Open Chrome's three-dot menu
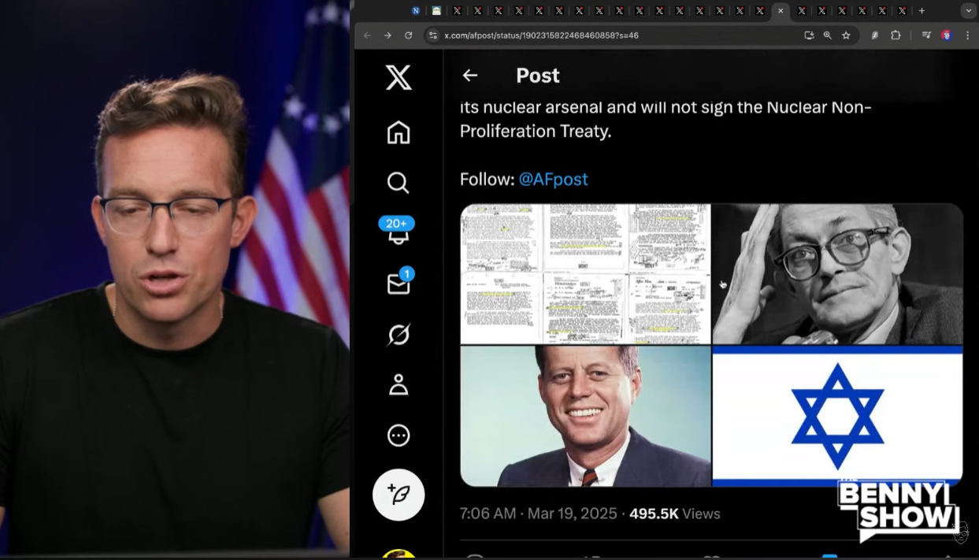 (x=968, y=35)
